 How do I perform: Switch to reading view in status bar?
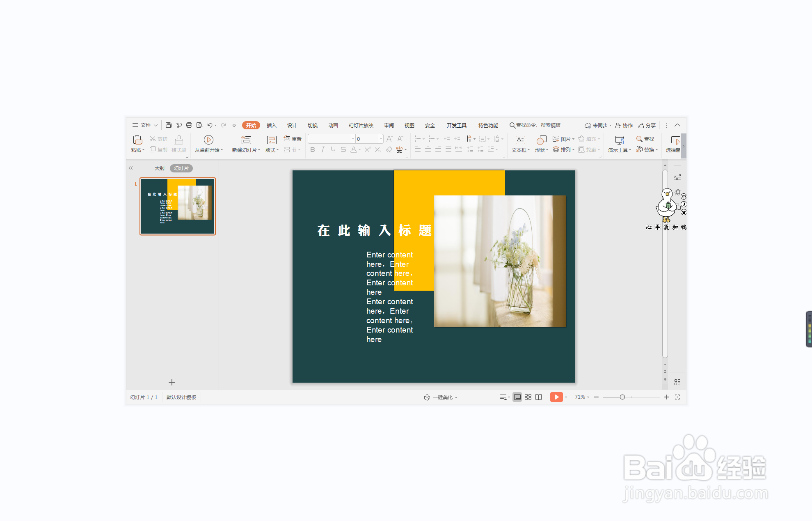tap(539, 397)
